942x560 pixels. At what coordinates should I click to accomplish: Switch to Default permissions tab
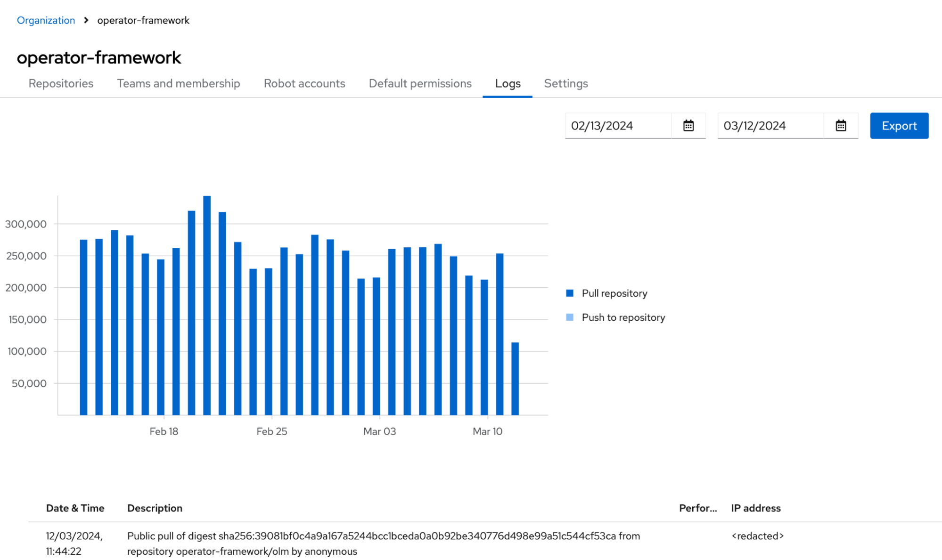[420, 83]
